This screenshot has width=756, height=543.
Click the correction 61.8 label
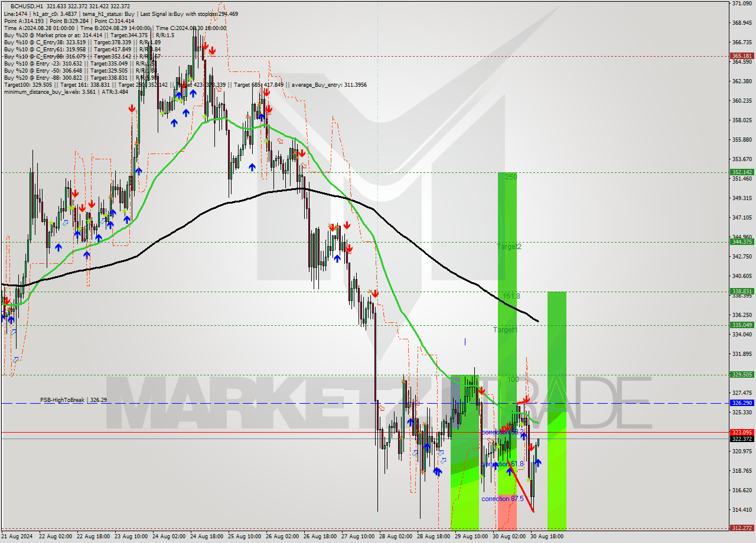click(x=503, y=464)
